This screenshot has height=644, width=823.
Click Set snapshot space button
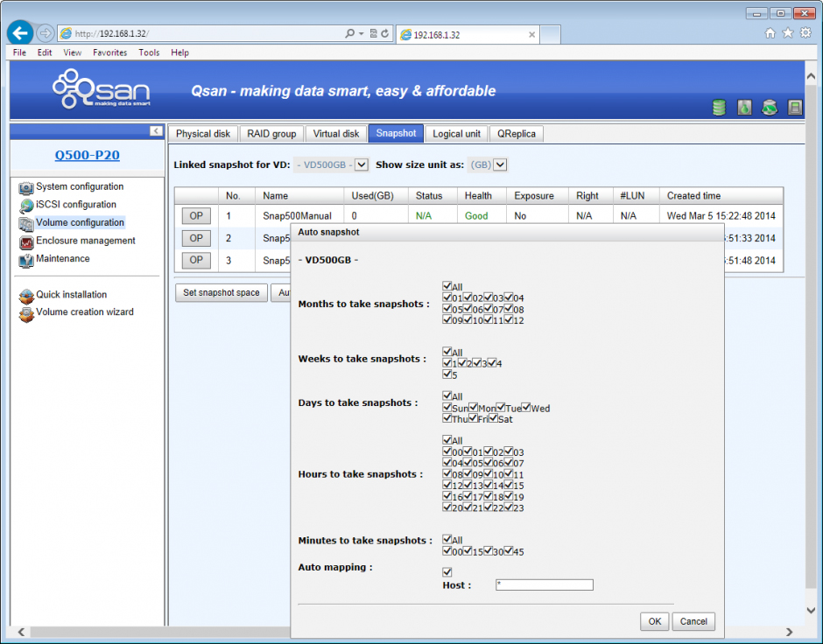click(222, 292)
